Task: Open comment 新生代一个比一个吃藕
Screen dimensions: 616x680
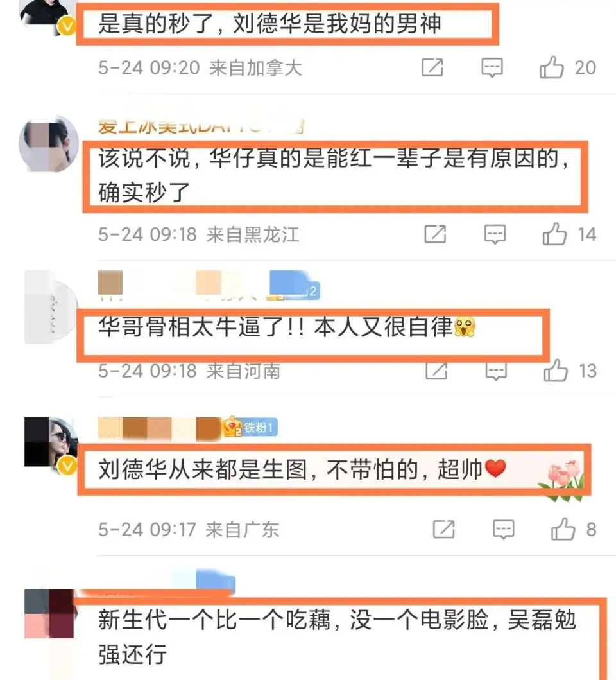Action: pos(337,636)
